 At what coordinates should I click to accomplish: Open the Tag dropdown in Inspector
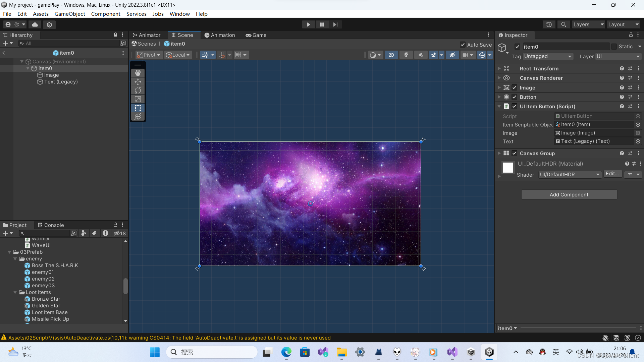point(548,56)
